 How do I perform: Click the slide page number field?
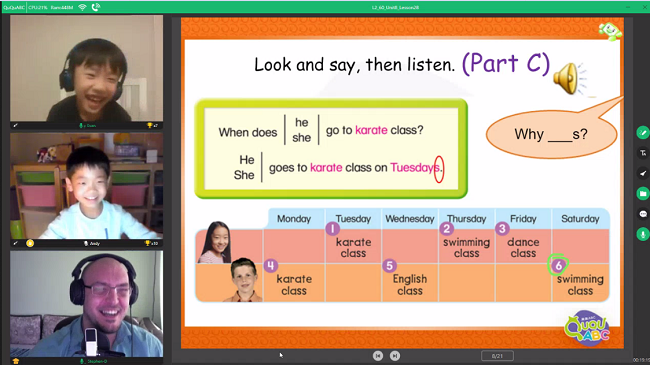click(x=497, y=356)
